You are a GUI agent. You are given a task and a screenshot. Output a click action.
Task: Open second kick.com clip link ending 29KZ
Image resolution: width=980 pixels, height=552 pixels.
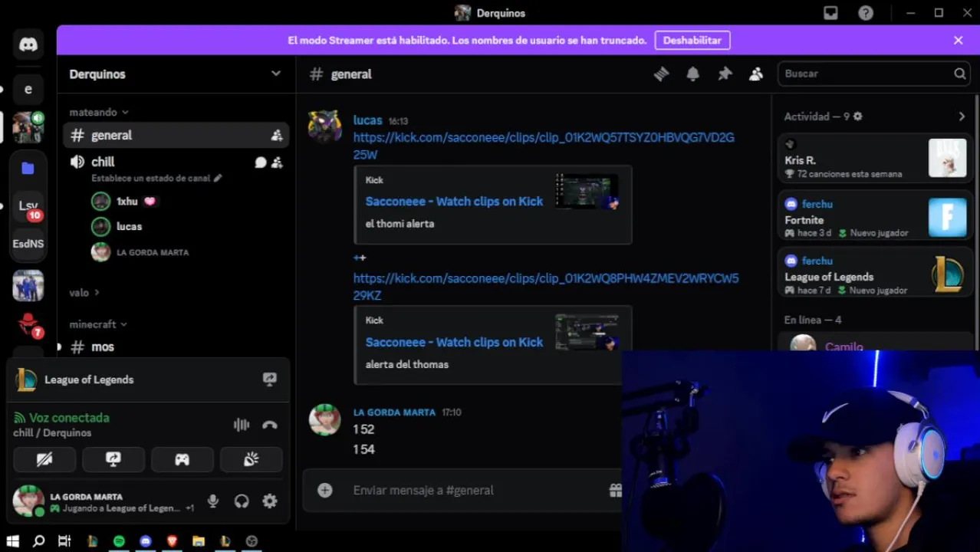(546, 287)
